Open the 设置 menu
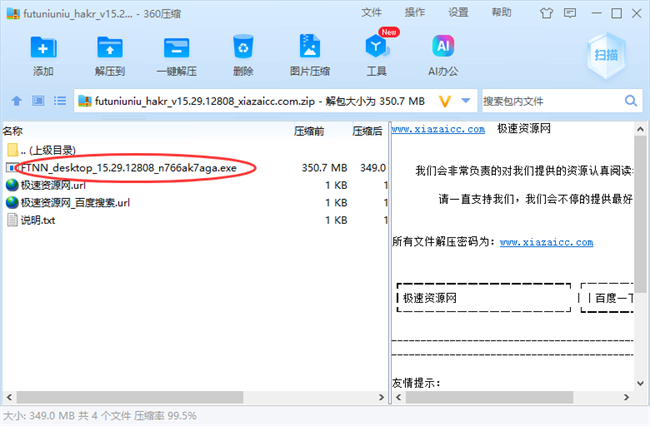 (458, 13)
